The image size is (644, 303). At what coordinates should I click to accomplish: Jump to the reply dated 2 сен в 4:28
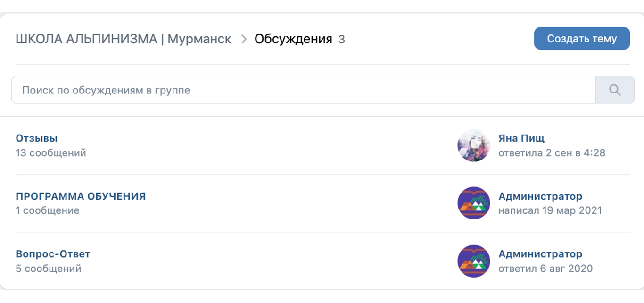click(x=552, y=153)
